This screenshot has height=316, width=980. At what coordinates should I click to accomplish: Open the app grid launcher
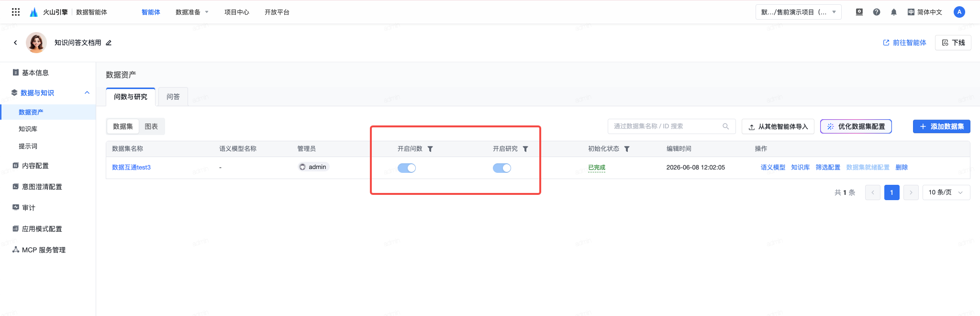[x=16, y=12]
